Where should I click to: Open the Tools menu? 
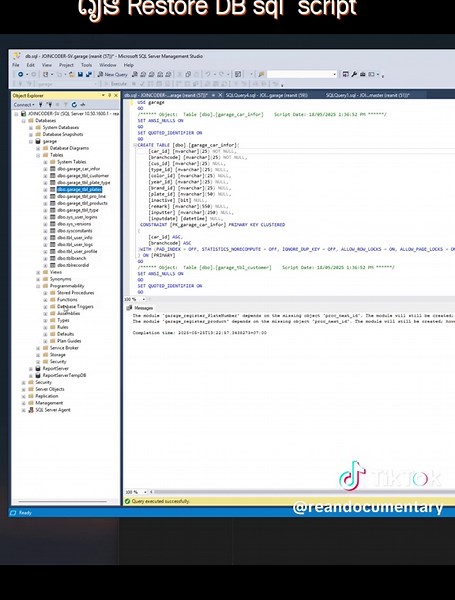click(86, 65)
